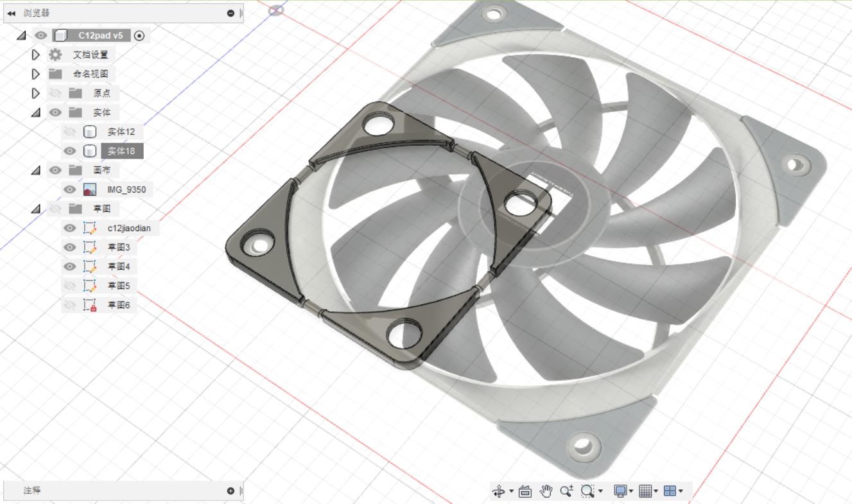Open the Orbit tool dropdown arrow

pos(512,492)
